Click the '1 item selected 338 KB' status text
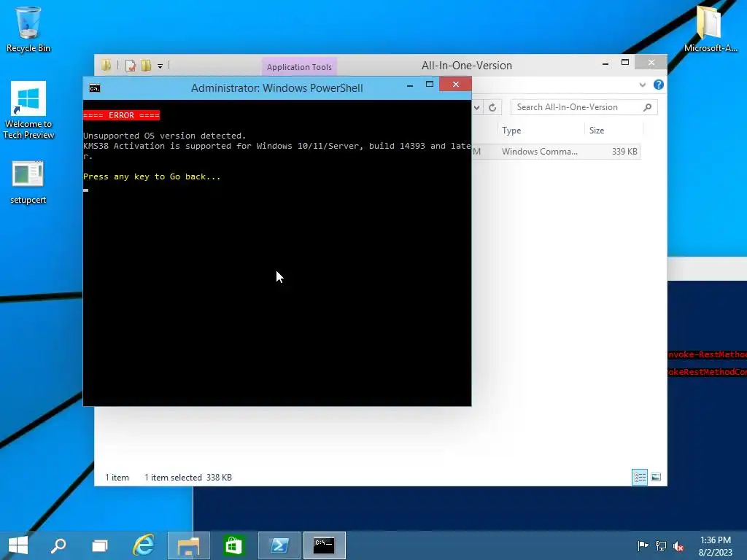 188,477
